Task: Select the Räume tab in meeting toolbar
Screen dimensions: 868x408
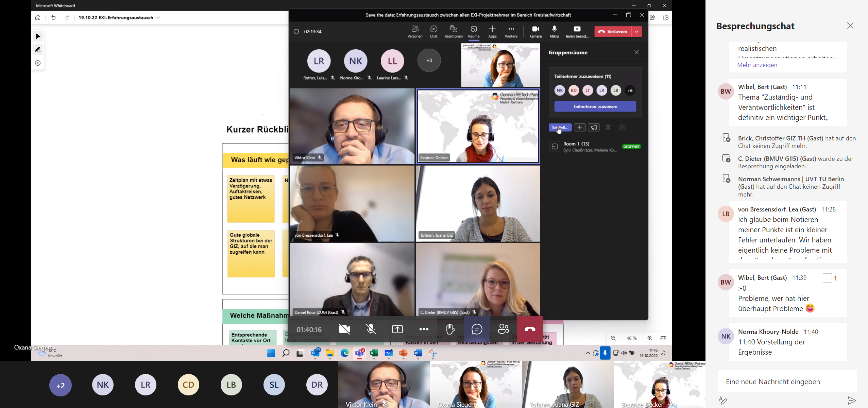Action: click(x=474, y=32)
